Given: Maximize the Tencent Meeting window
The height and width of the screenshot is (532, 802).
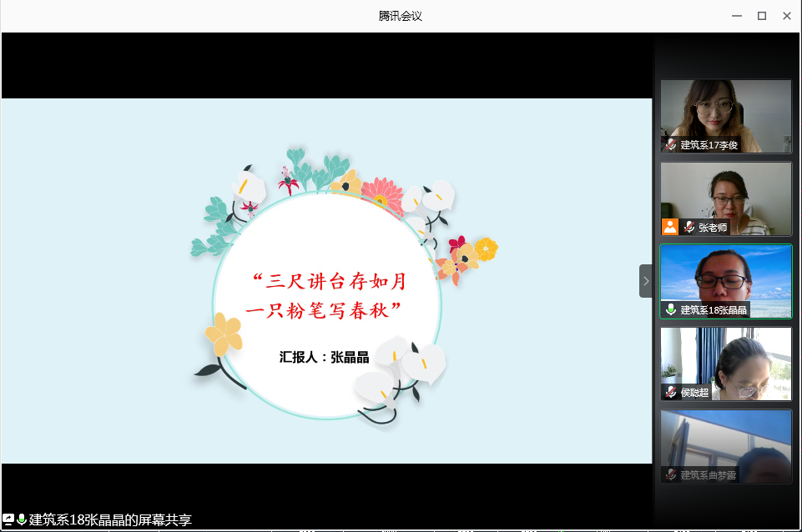Looking at the screenshot, I should tap(762, 16).
